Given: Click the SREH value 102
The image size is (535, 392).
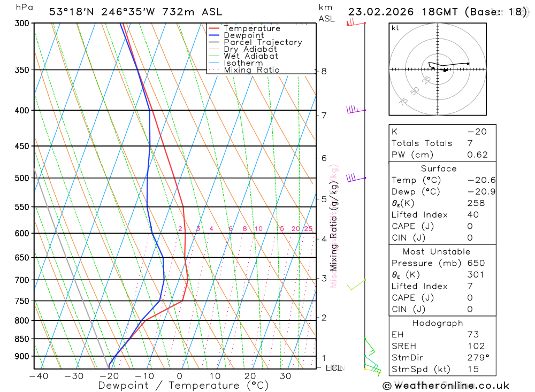Looking at the screenshot, I should (476, 347).
